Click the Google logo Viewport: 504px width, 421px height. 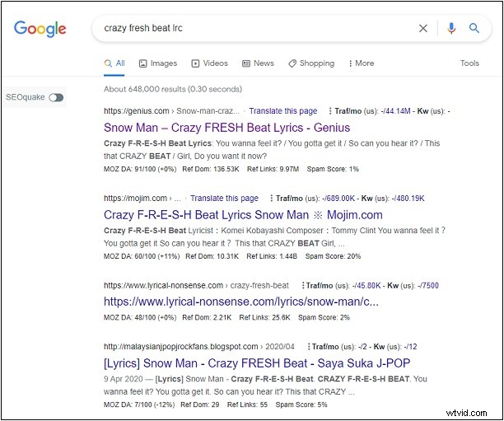click(40, 28)
